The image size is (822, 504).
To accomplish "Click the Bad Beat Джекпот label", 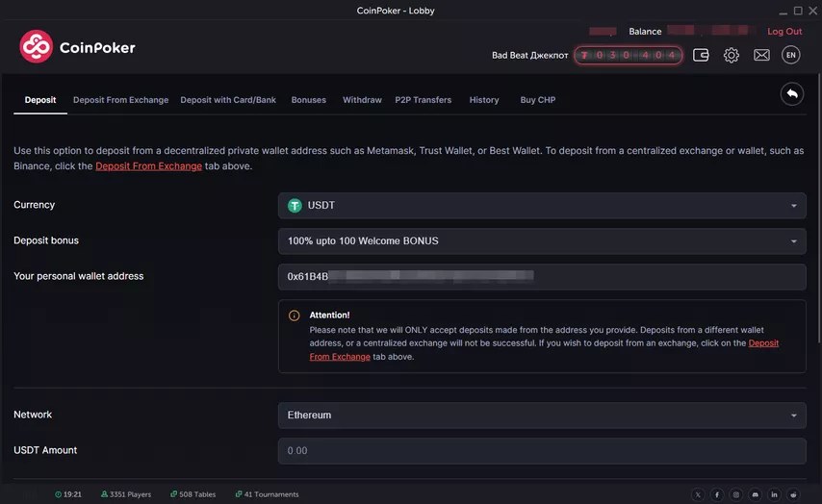I will coord(530,55).
